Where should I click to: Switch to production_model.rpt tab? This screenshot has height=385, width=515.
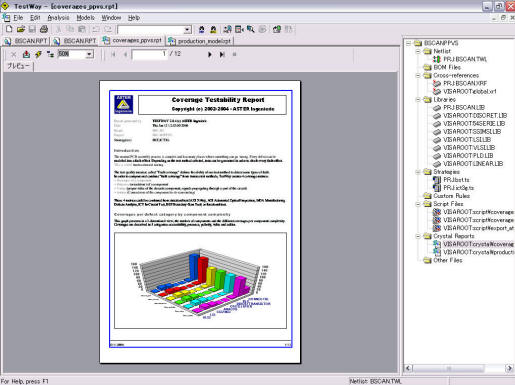(x=200, y=41)
